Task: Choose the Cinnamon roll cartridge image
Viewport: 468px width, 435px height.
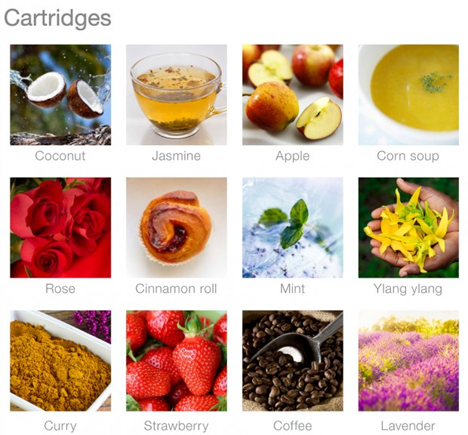Action: coord(176,228)
